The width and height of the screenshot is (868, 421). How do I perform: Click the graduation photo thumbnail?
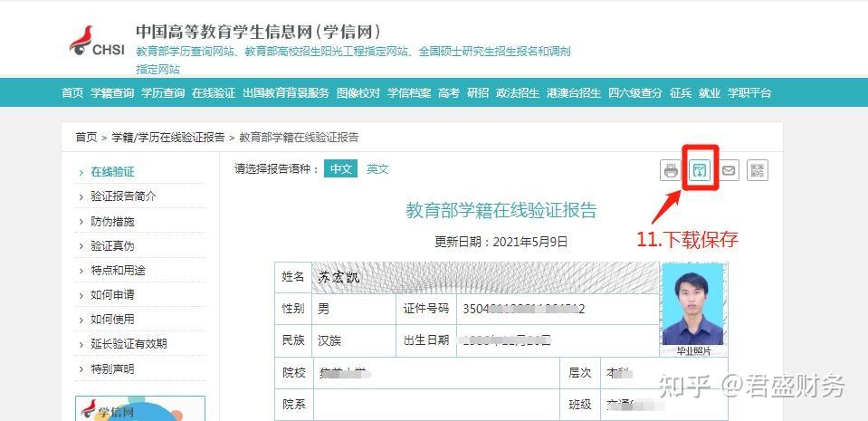pyautogui.click(x=692, y=304)
